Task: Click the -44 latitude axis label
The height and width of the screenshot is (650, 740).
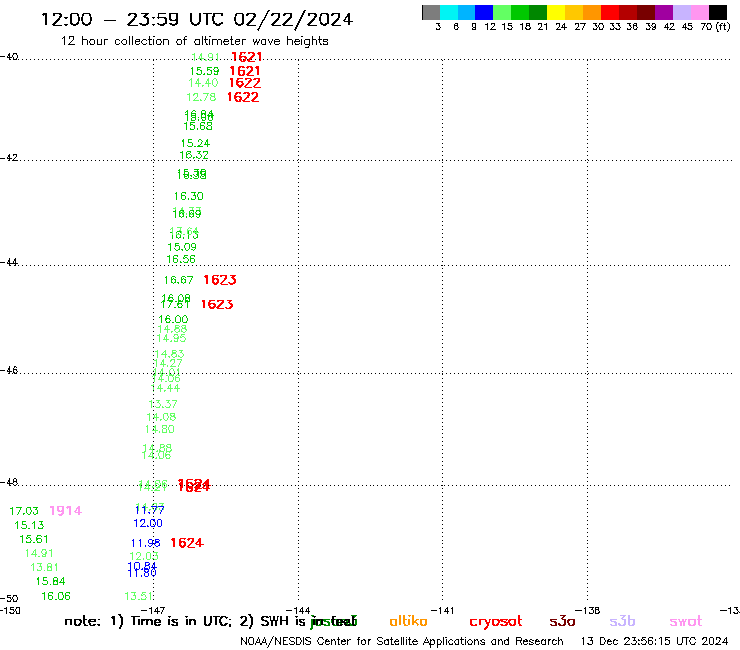Action: tap(9, 262)
